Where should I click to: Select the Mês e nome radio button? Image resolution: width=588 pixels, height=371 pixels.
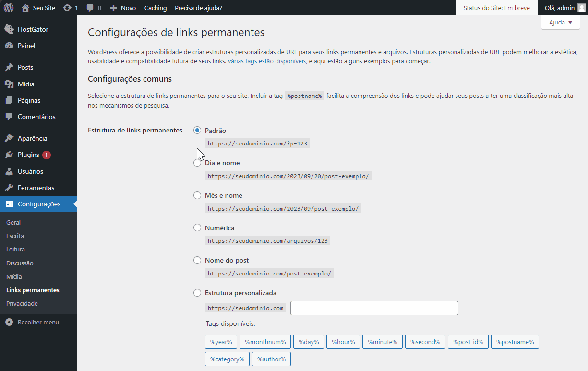coord(197,195)
